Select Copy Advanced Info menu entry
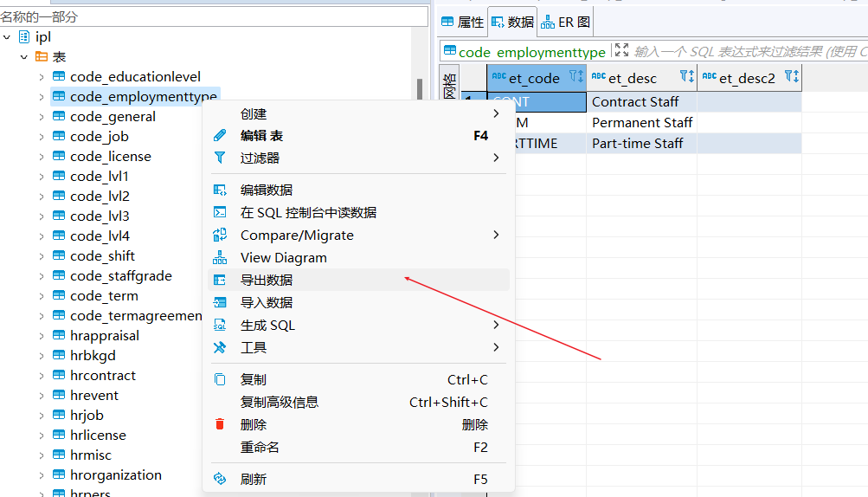868x497 pixels. (359, 403)
